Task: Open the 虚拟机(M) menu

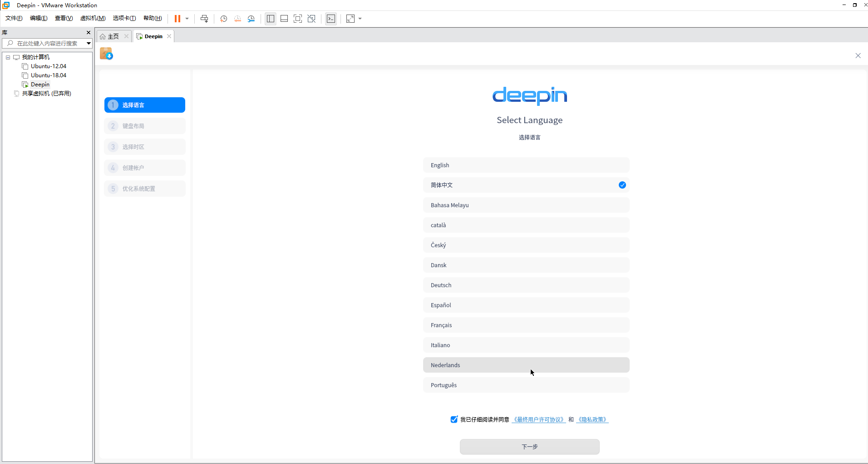Action: [93, 18]
